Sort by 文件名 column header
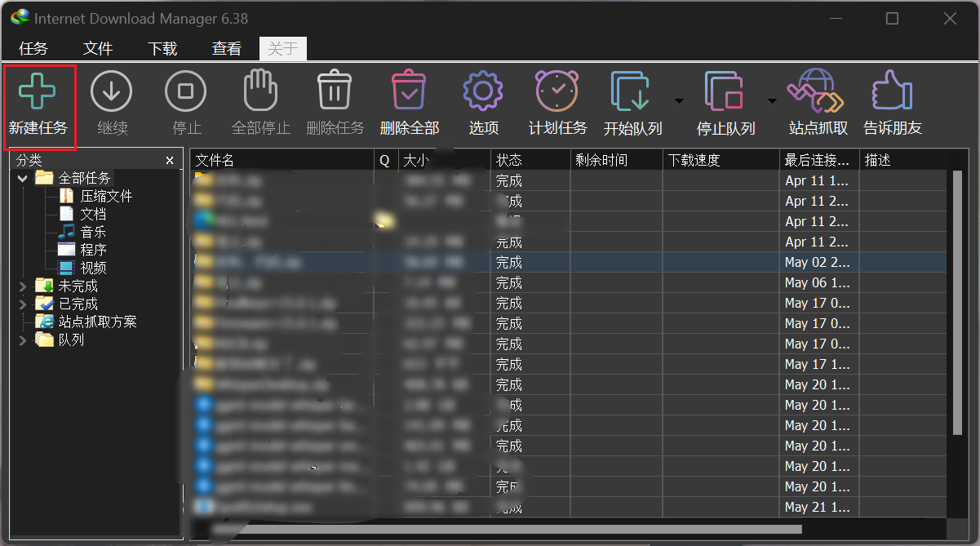The width and height of the screenshot is (980, 546). point(282,160)
